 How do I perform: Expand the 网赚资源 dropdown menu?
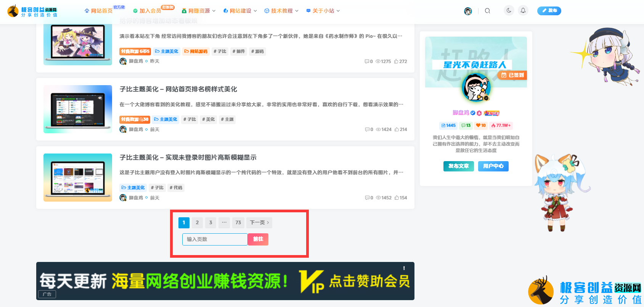199,11
